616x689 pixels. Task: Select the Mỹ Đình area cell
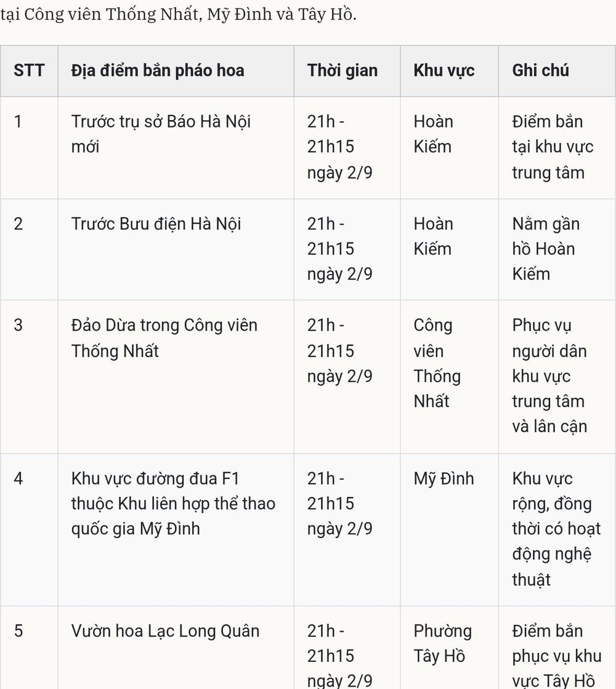pyautogui.click(x=449, y=530)
